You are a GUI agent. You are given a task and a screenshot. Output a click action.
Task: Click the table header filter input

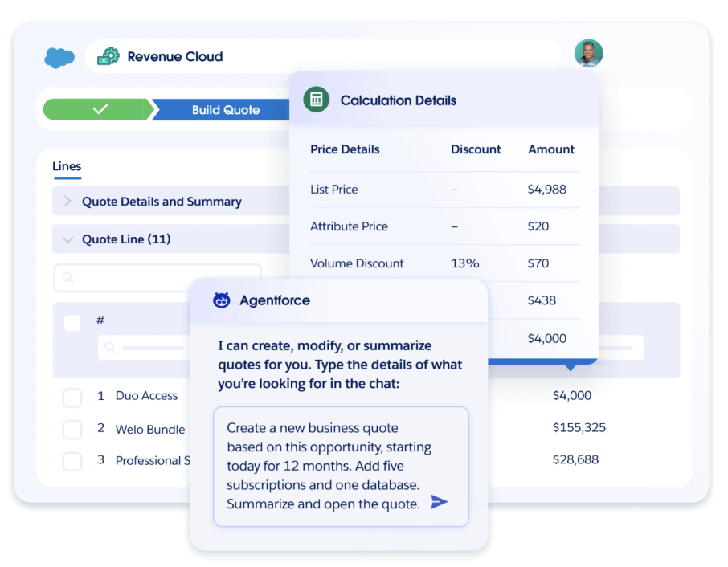click(x=144, y=347)
